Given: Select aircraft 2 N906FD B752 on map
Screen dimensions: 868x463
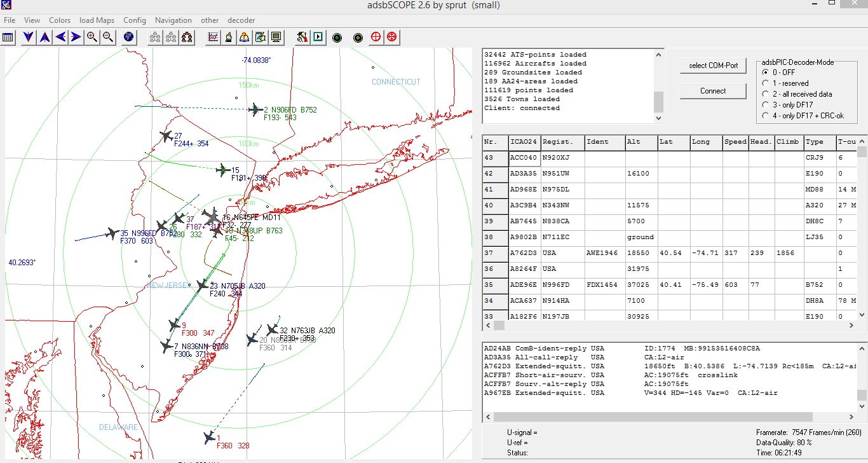Looking at the screenshot, I should click(x=256, y=110).
